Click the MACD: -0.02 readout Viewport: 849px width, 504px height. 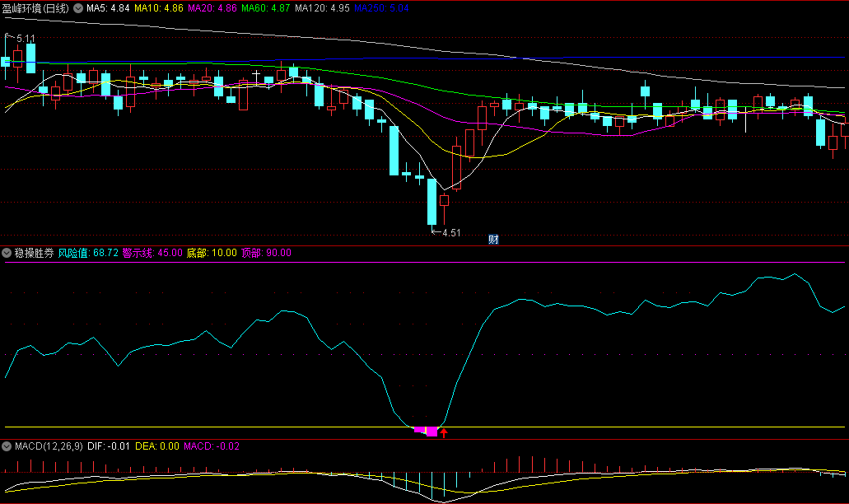pyautogui.click(x=211, y=446)
